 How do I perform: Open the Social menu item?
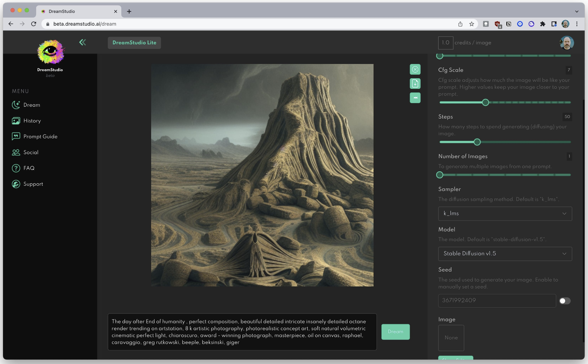[x=31, y=152]
